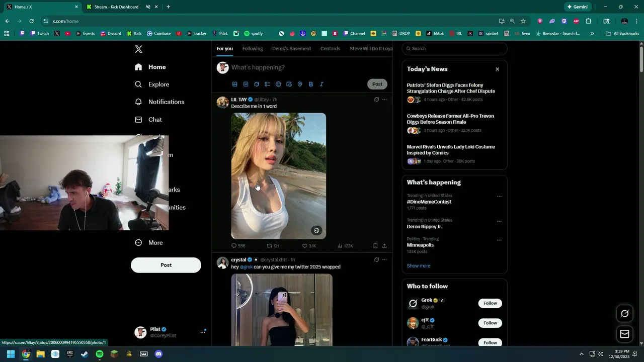644x362 pixels.
Task: Toggle italic text in the composer
Action: click(321, 84)
